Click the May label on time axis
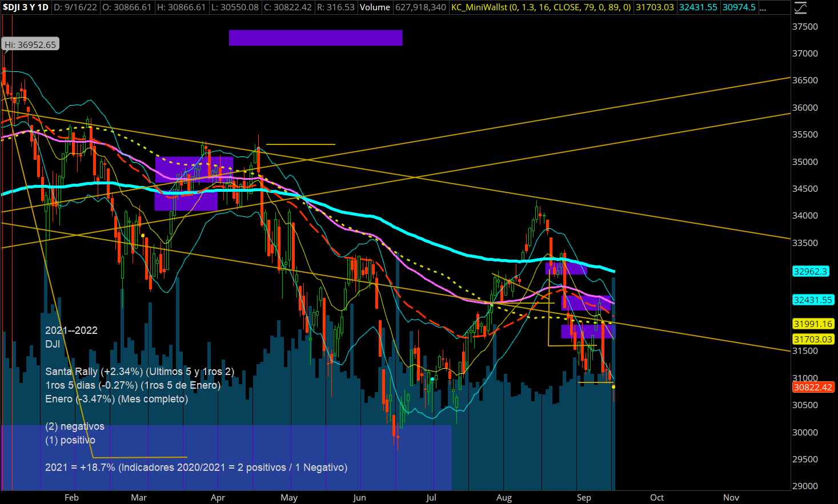The width and height of the screenshot is (838, 504). click(x=289, y=498)
